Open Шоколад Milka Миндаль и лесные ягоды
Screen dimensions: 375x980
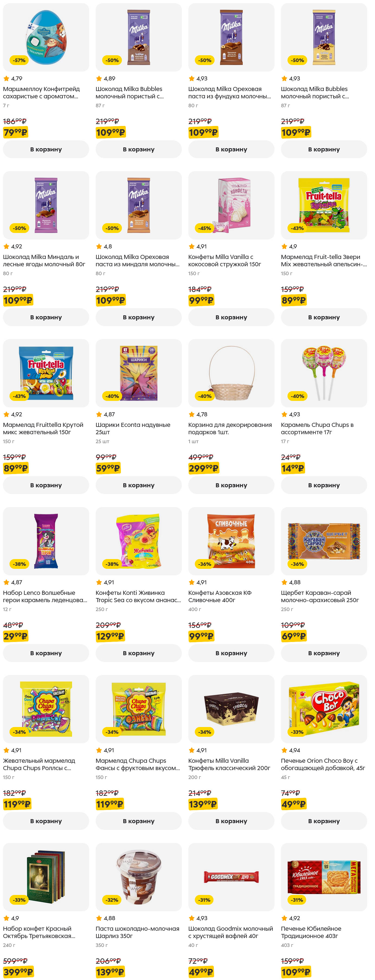tap(44, 261)
